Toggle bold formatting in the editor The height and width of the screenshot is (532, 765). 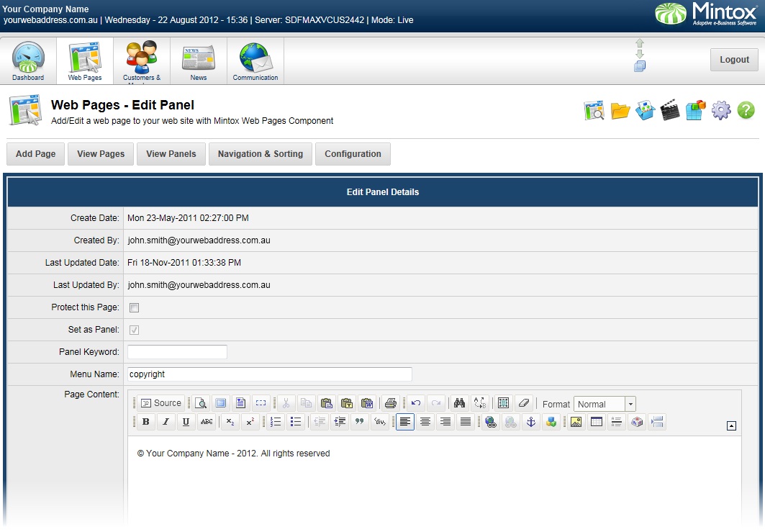[x=145, y=421]
